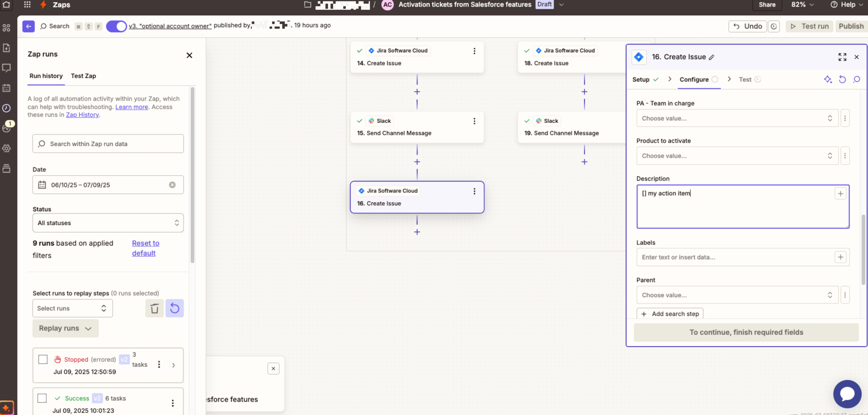Open menu for the Stopped errored run
The image size is (868, 415).
(159, 365)
